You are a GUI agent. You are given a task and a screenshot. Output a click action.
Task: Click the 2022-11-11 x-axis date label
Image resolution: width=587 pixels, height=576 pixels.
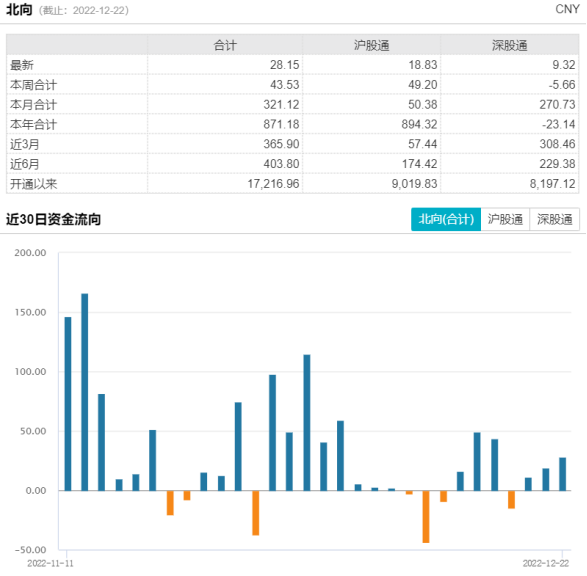(50, 563)
